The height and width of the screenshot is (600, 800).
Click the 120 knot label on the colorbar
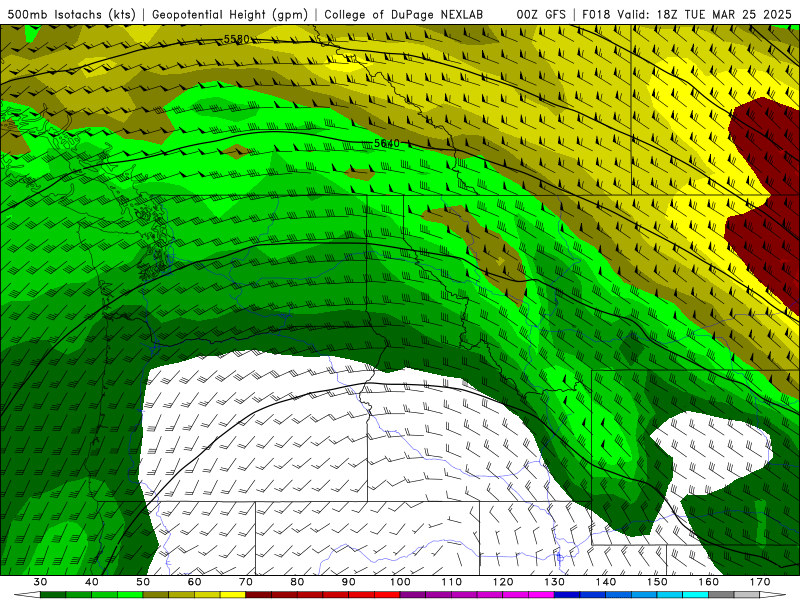(x=503, y=582)
